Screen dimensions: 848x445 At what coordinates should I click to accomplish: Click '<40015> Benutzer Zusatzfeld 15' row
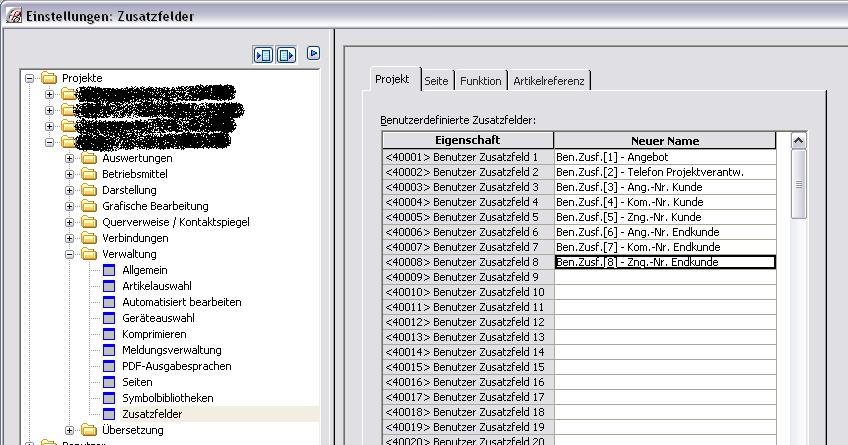coord(468,367)
